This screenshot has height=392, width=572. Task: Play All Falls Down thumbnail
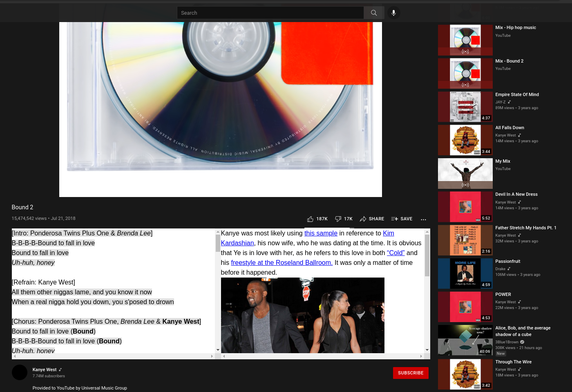(465, 140)
